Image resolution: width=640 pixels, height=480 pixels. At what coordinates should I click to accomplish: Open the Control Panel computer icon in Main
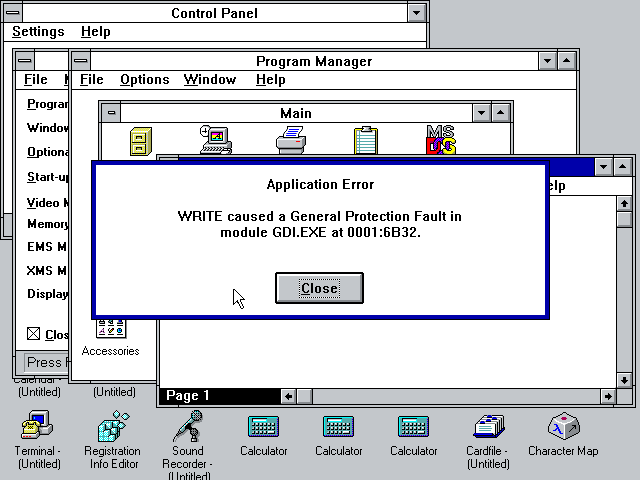click(x=216, y=140)
